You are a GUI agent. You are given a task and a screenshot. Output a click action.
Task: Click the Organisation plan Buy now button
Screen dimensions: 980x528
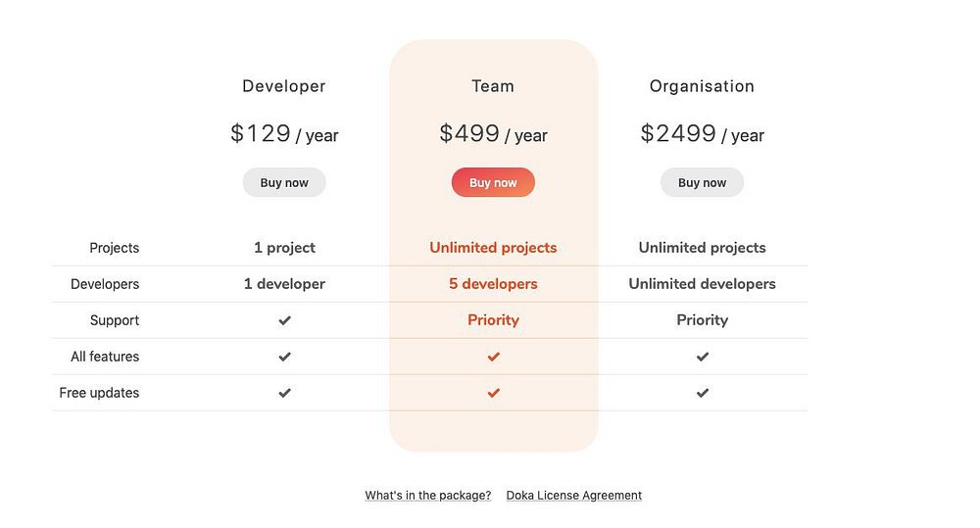pos(702,183)
